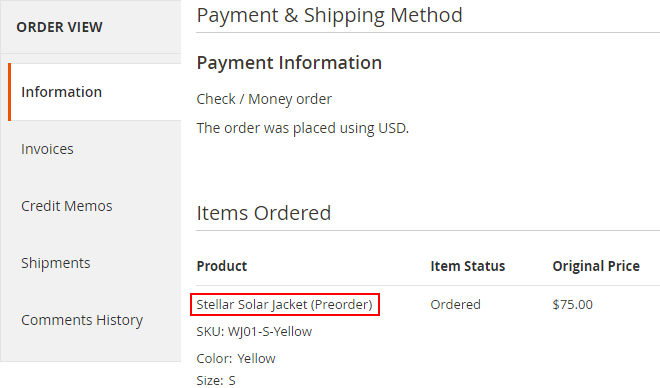Open the Credit Memos tab
Screen dimensions: 660x388
point(95,206)
